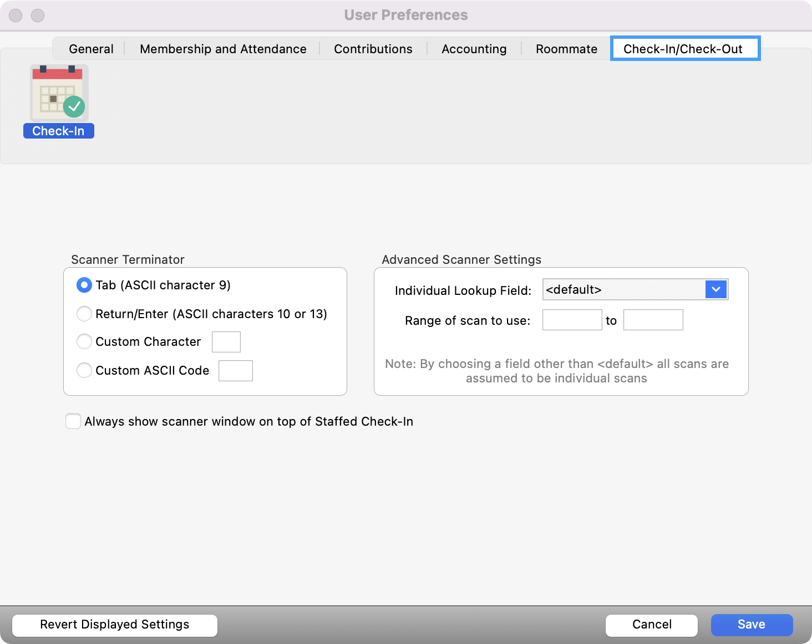
Task: Open the Individual Lookup Field dropdown
Action: [x=715, y=289]
